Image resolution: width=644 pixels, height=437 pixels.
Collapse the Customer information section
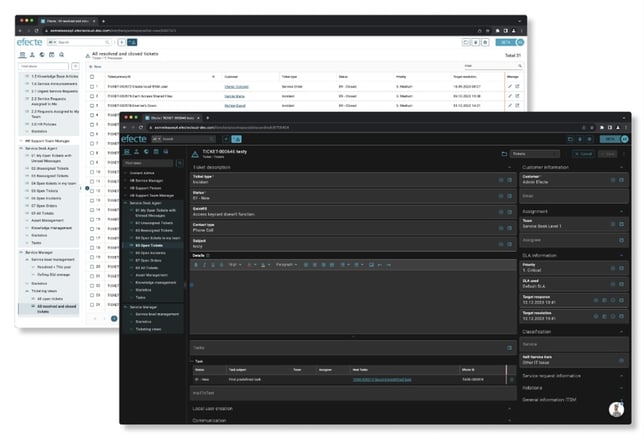tap(621, 168)
